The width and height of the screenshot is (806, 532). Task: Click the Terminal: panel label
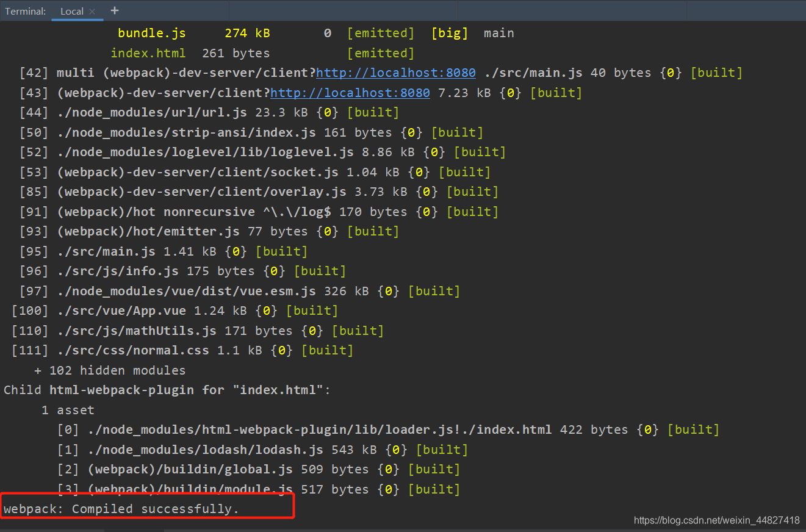pyautogui.click(x=25, y=11)
